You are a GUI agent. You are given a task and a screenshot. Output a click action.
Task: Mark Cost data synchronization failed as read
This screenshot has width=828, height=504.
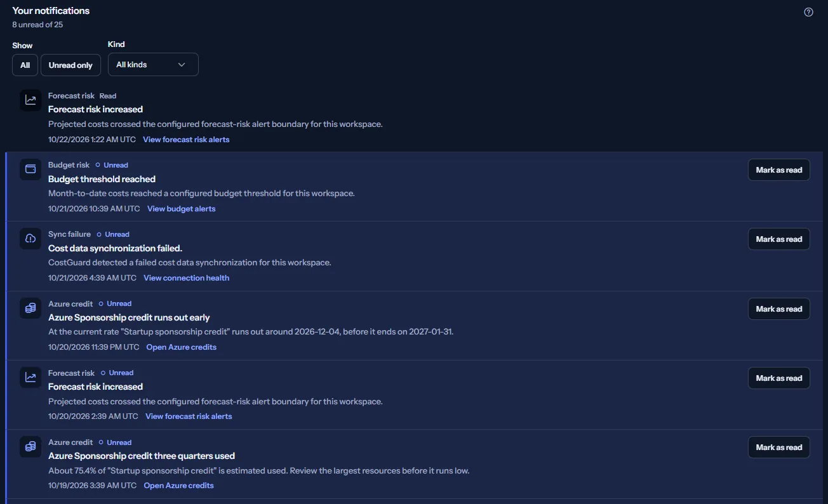pos(779,239)
